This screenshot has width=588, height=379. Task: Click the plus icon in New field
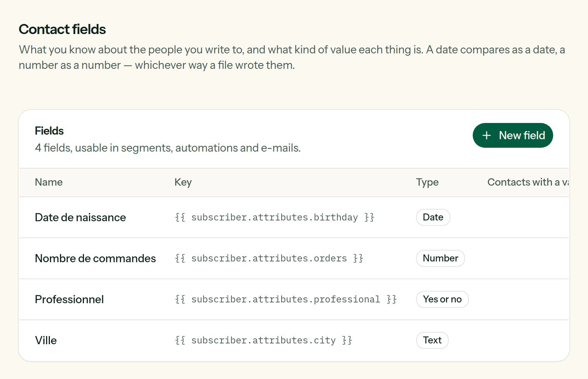click(486, 135)
